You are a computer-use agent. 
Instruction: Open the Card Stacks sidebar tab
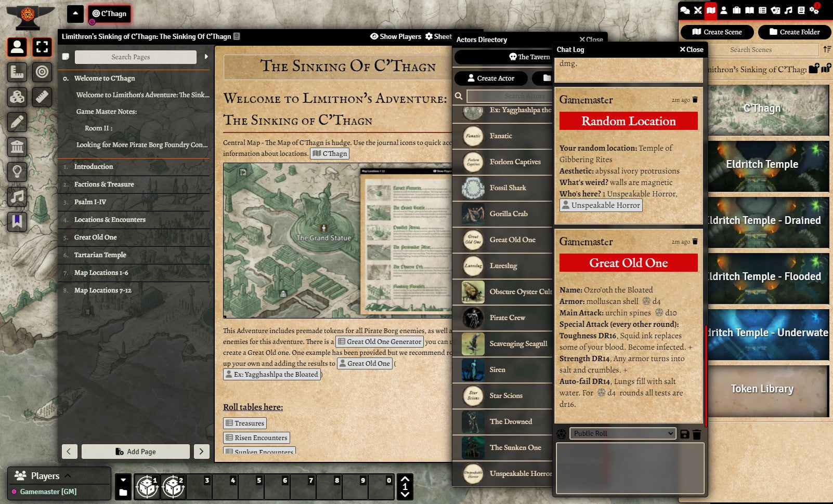coord(775,10)
